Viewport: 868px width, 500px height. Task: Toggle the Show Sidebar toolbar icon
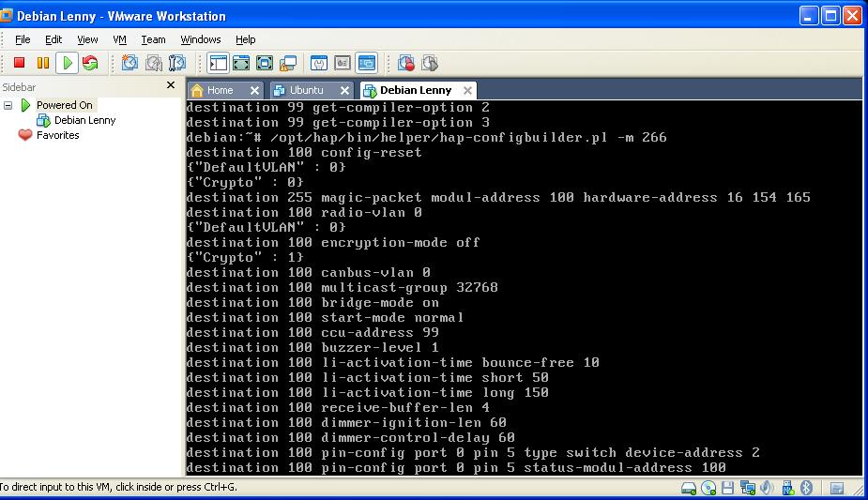[218, 63]
